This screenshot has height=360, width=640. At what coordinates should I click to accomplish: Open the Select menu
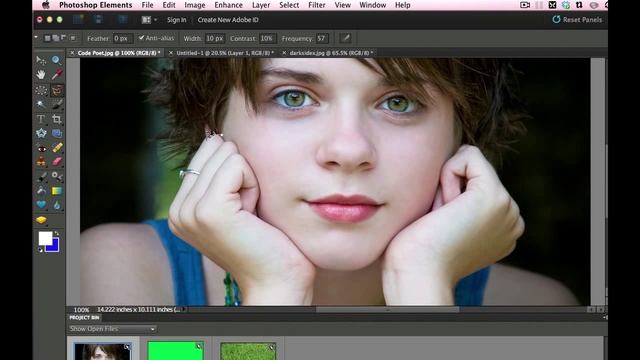tap(289, 5)
